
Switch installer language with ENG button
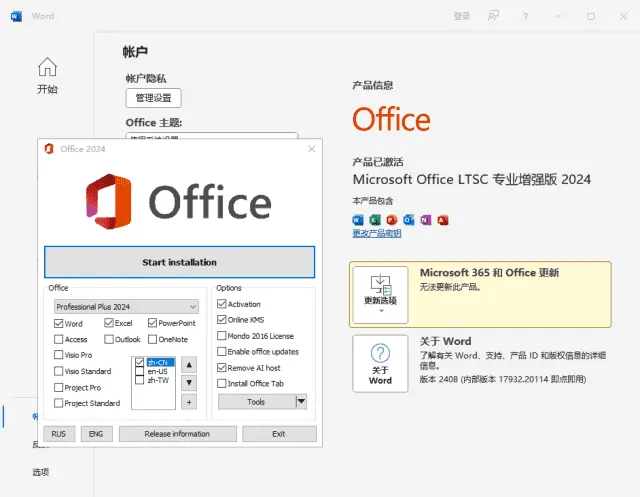(96, 434)
